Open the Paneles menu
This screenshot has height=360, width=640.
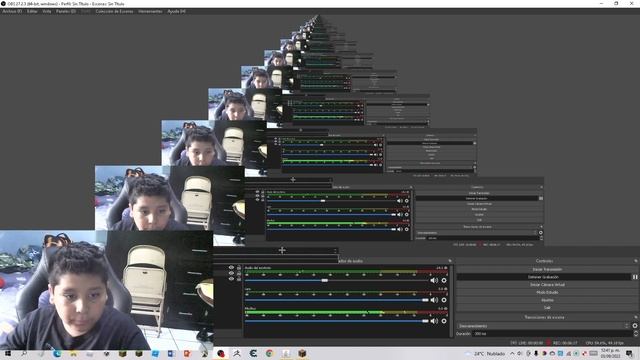pos(66,11)
